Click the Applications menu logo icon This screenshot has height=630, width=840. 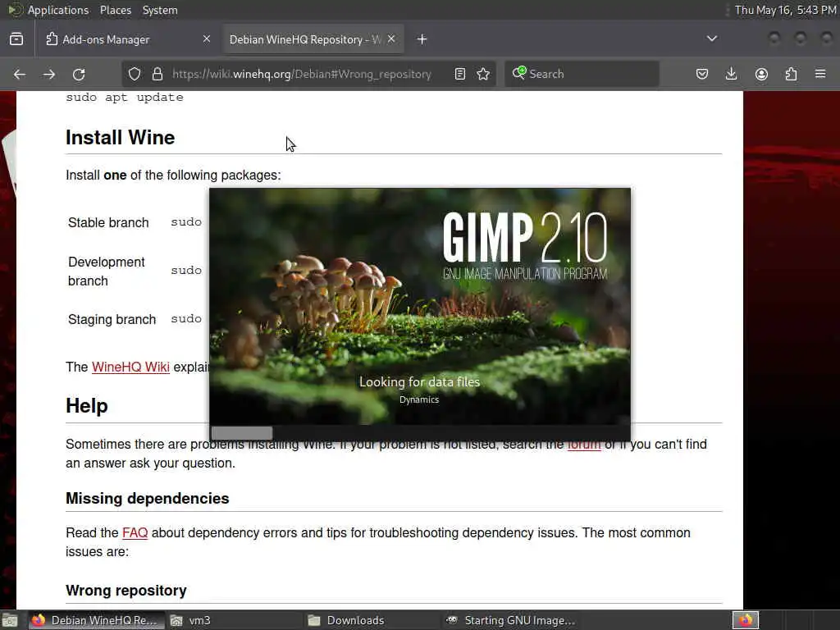pyautogui.click(x=15, y=10)
